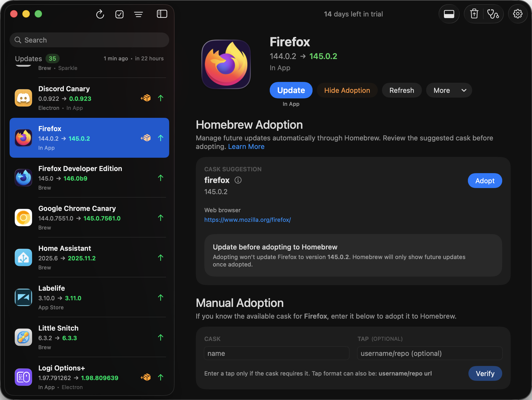Hide the Homebrew adoption section
532x400 pixels.
tap(347, 90)
